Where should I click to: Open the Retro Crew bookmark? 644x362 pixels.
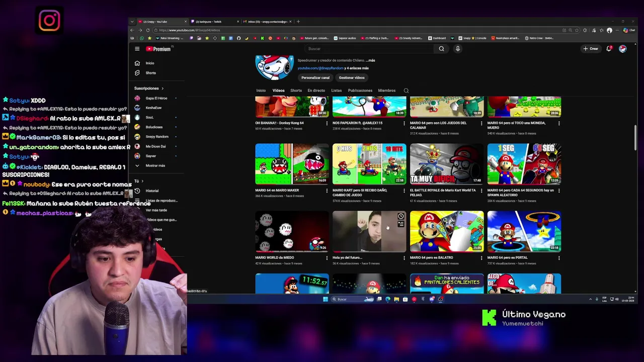(x=539, y=38)
